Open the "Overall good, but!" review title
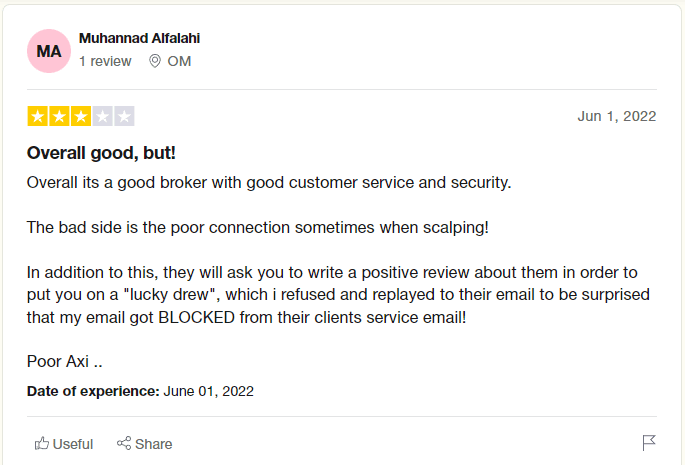 tap(101, 153)
